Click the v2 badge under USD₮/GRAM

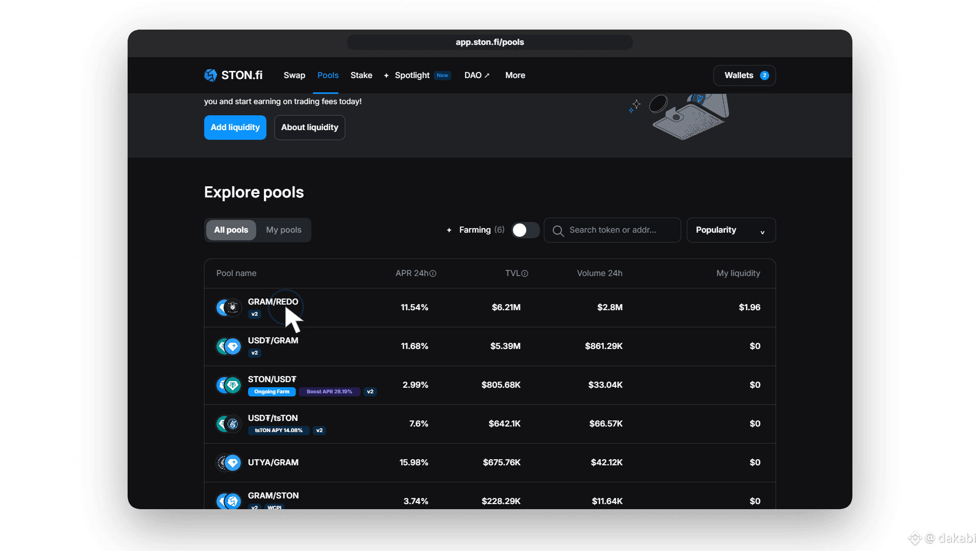(255, 353)
